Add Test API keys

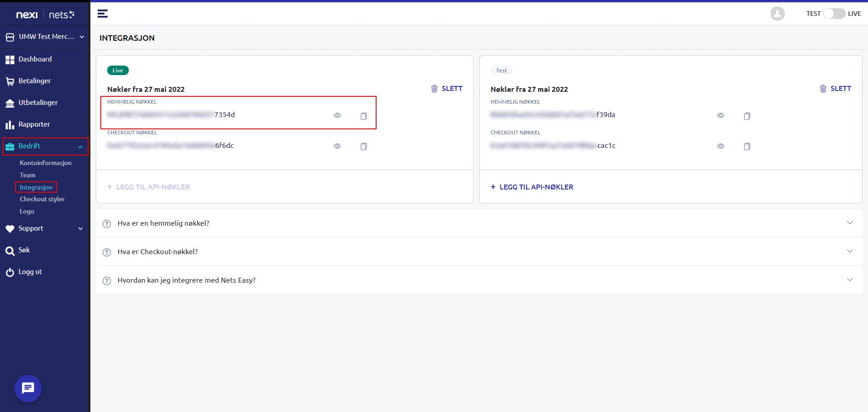pyautogui.click(x=532, y=187)
